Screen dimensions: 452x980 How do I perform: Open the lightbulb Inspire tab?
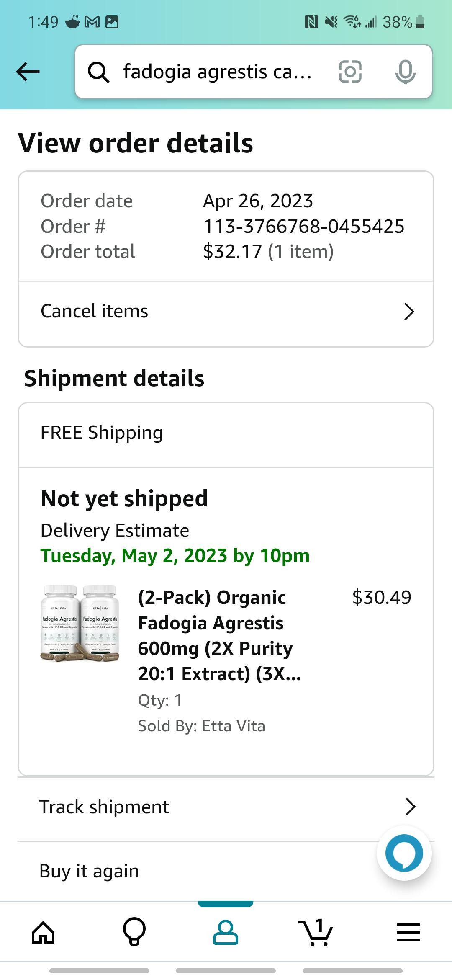[134, 932]
